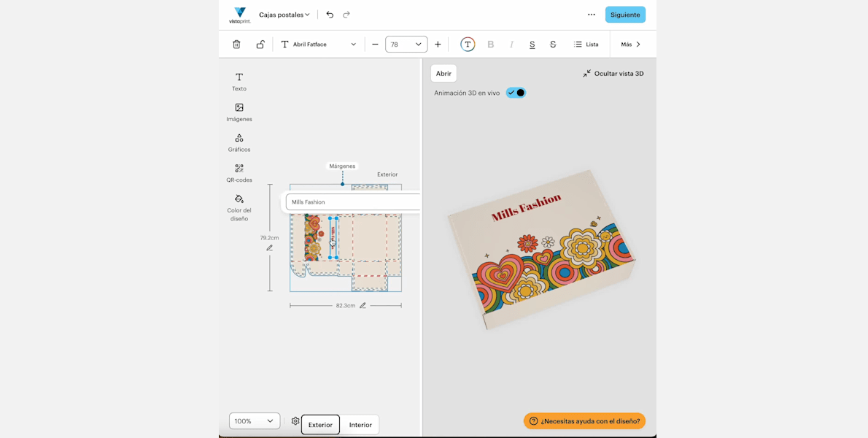Decrease font size with minus button
Viewport: 868px width, 438px height.
click(375, 45)
